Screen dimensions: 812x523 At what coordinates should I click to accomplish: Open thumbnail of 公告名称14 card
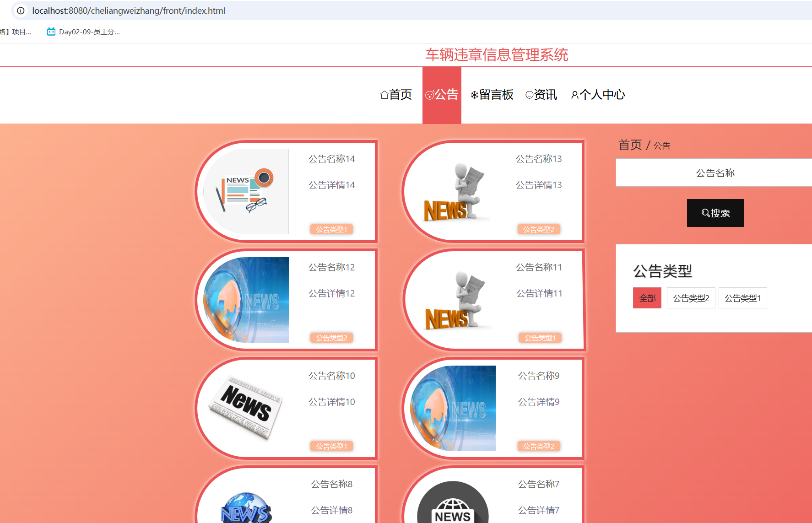pos(246,191)
